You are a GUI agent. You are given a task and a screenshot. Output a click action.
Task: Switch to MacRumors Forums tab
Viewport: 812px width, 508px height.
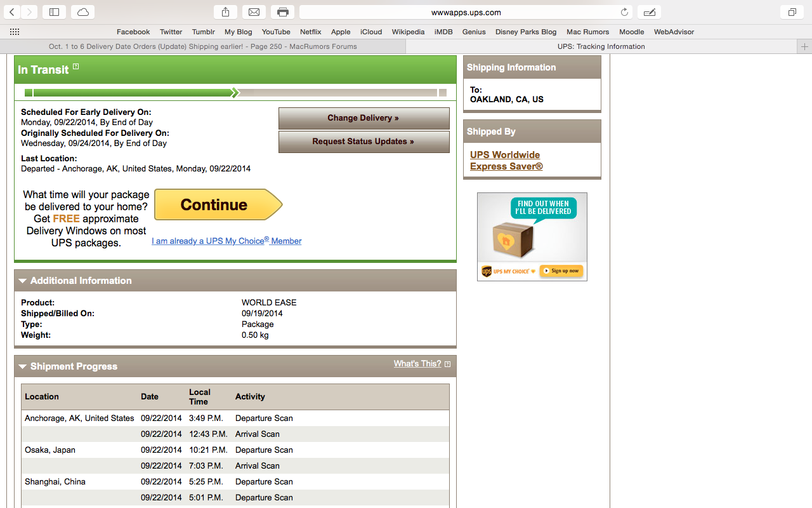tap(203, 46)
